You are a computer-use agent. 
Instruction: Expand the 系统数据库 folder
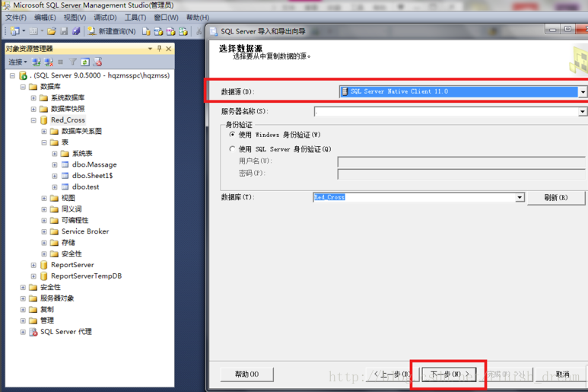tap(33, 98)
